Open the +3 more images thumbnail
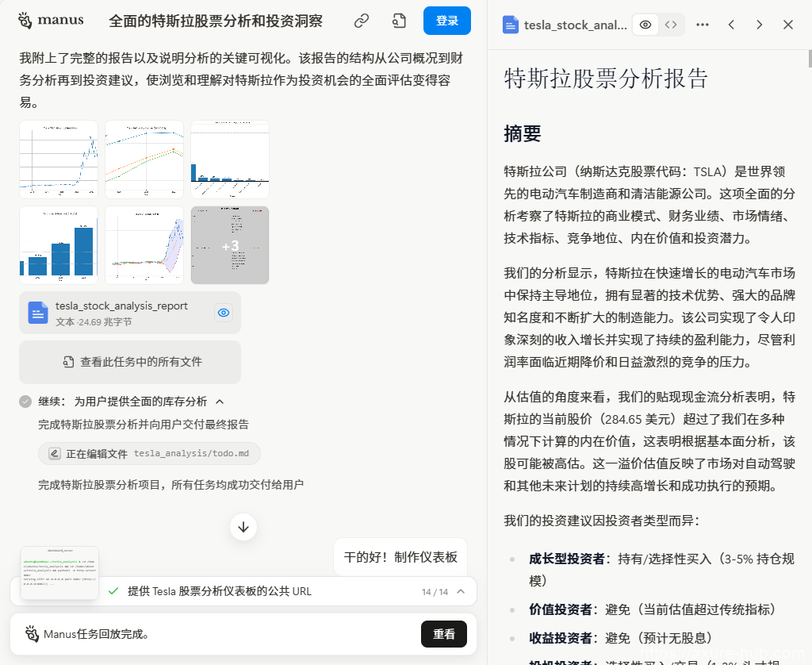This screenshot has height=665, width=812. click(x=230, y=245)
